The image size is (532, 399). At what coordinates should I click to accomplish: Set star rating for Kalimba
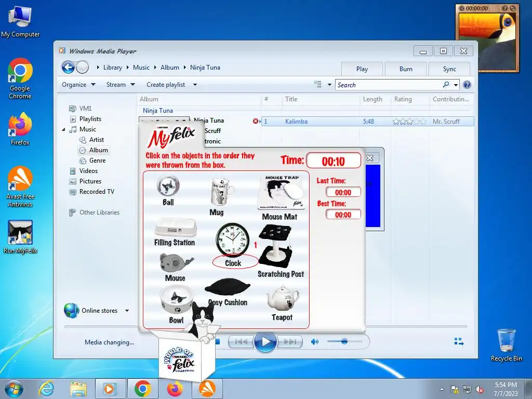(409, 122)
